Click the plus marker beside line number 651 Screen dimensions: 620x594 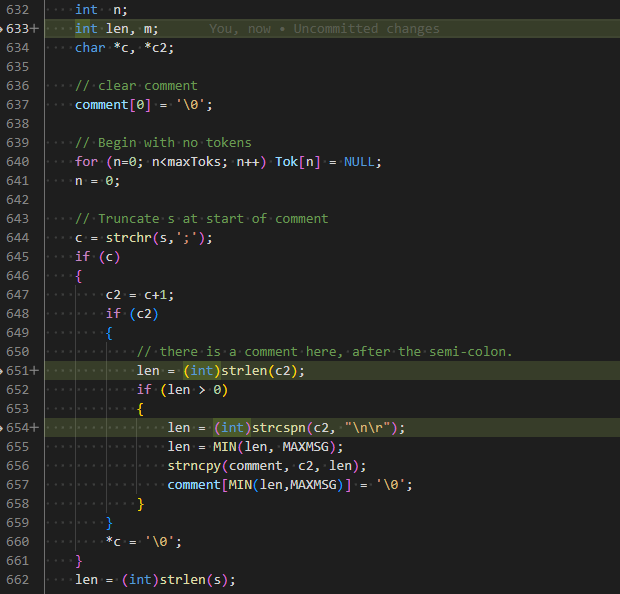coord(34,371)
